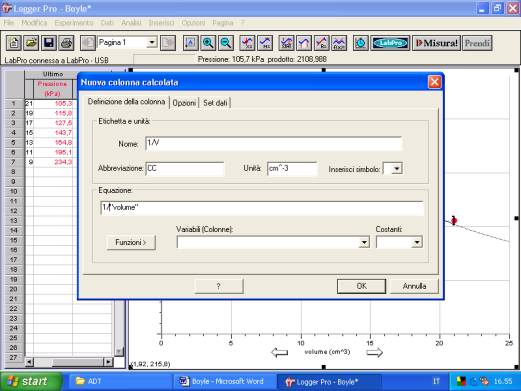The width and height of the screenshot is (521, 391).
Task: Click the Misura! collect button
Action: (x=436, y=43)
